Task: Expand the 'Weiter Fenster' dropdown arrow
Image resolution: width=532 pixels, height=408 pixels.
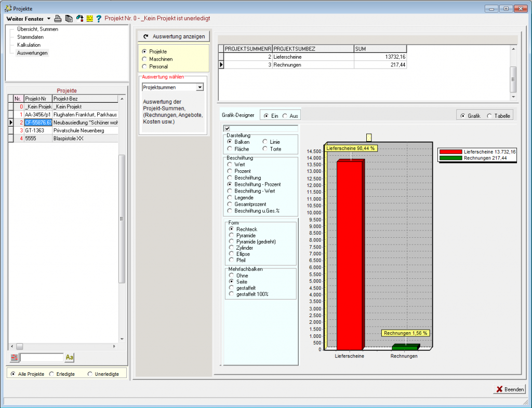Action: pos(48,19)
